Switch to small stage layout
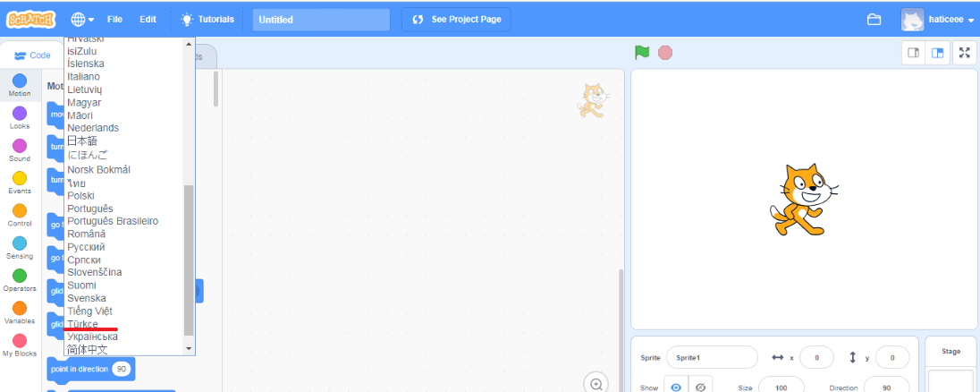Screen dimensions: 980x392 [x=913, y=53]
